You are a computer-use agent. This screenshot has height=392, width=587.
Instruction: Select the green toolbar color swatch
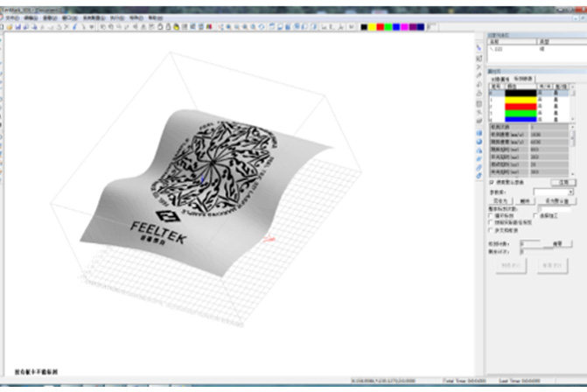(388, 27)
